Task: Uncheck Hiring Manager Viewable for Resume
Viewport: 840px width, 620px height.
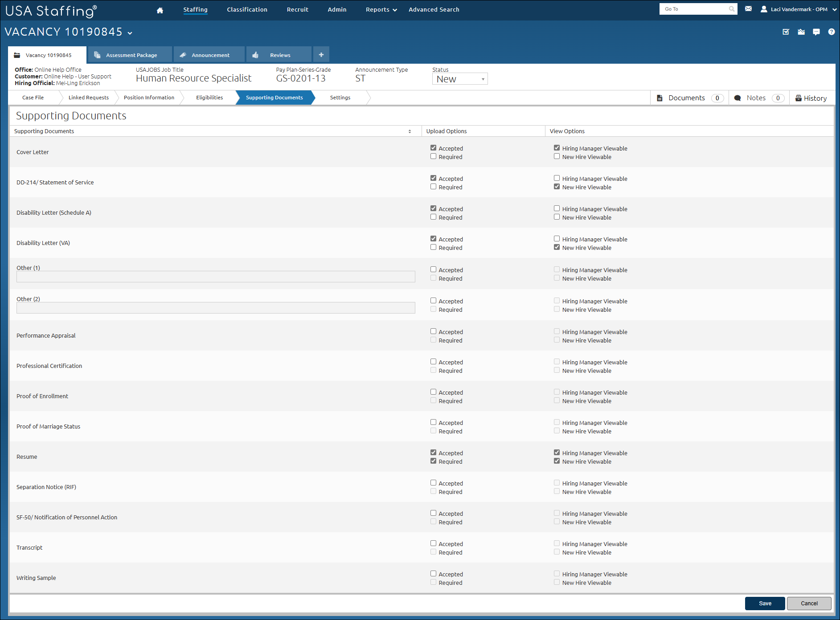Action: pyautogui.click(x=557, y=453)
